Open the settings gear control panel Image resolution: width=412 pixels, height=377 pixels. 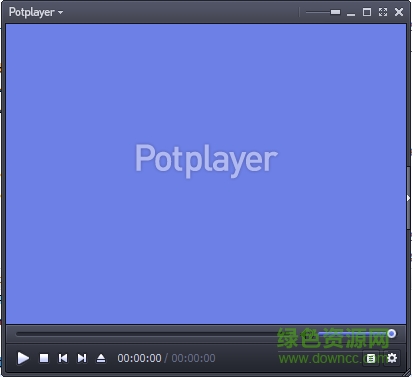(x=392, y=358)
